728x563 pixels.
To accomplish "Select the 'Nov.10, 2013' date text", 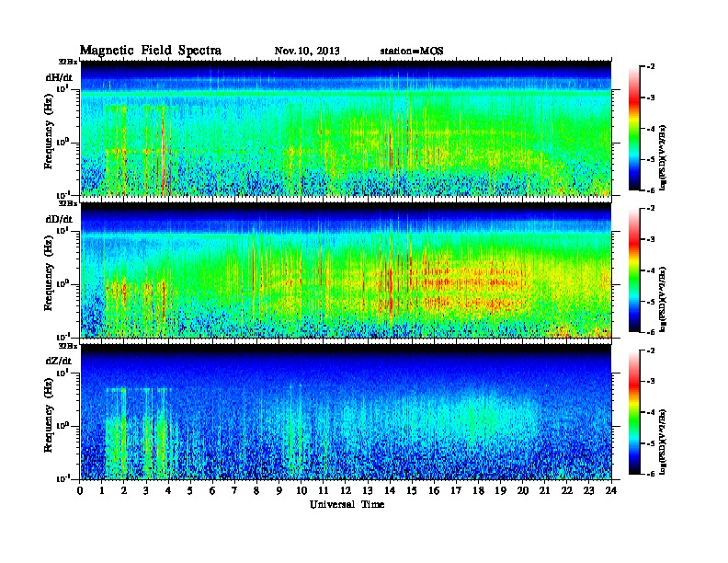I will coord(307,52).
